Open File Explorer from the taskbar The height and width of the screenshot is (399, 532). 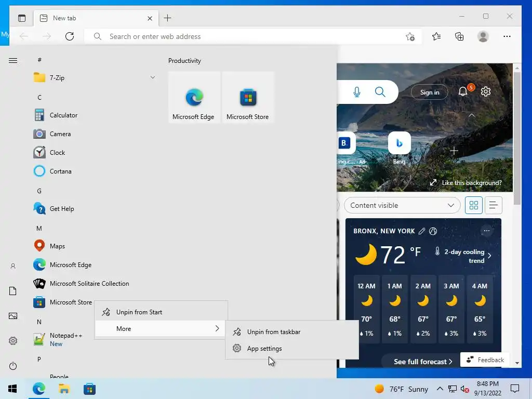tap(64, 389)
